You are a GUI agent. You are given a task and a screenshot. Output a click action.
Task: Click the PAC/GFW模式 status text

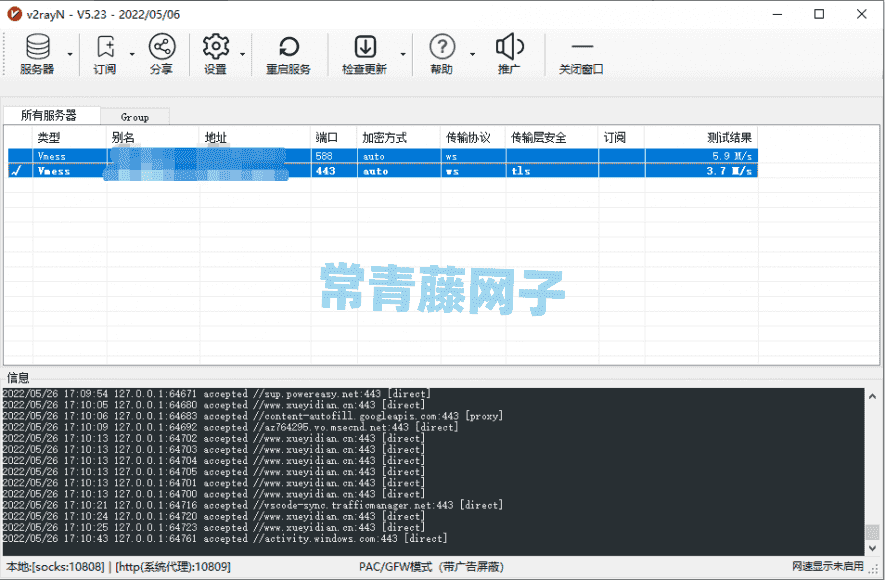(431, 566)
